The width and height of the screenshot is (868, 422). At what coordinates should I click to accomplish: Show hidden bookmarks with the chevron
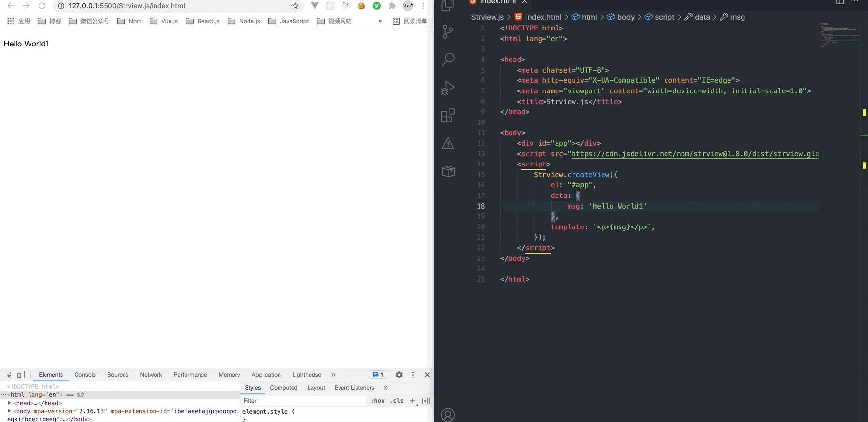380,21
